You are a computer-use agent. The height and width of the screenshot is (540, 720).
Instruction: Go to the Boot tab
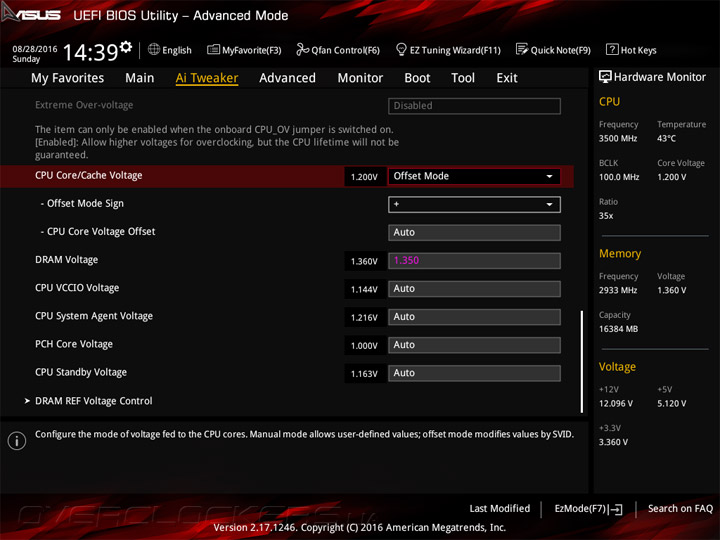[x=417, y=78]
